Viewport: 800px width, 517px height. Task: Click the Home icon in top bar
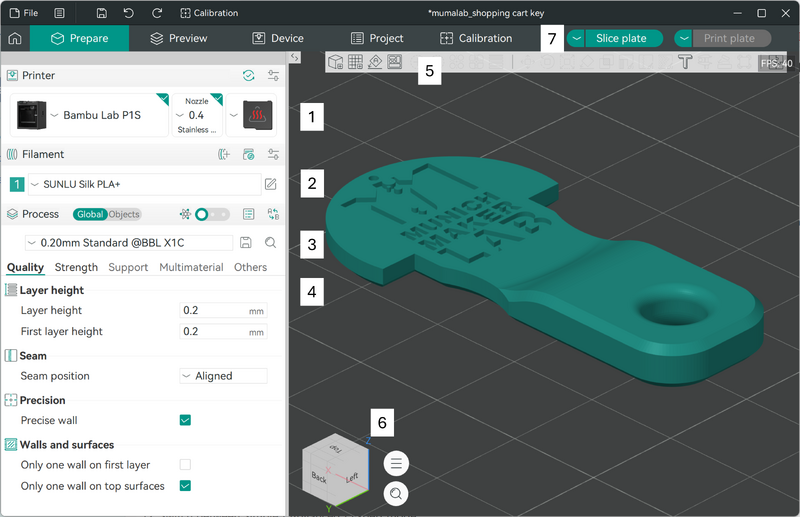pyautogui.click(x=15, y=38)
